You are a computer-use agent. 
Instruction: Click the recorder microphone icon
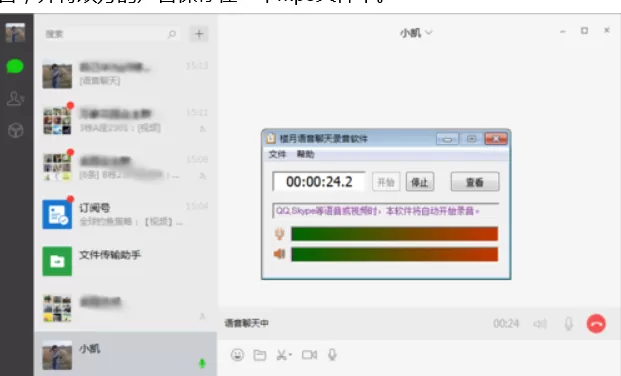click(x=280, y=234)
